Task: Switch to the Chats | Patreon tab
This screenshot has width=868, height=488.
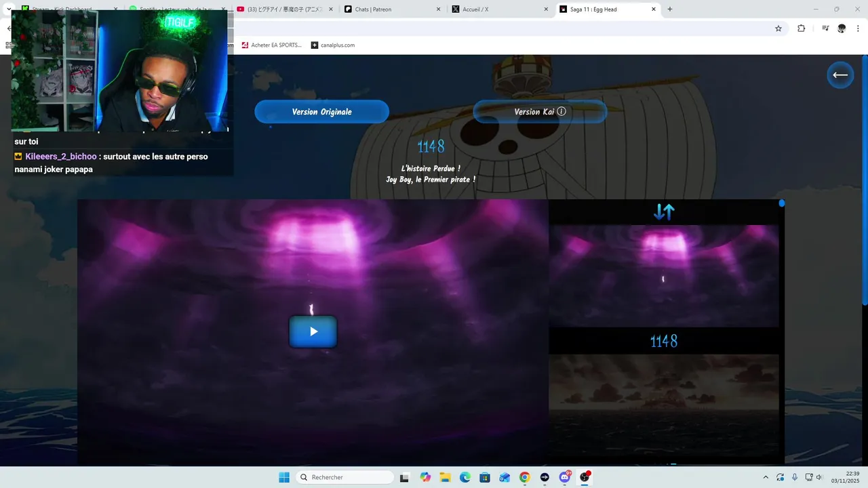Action: click(x=391, y=9)
